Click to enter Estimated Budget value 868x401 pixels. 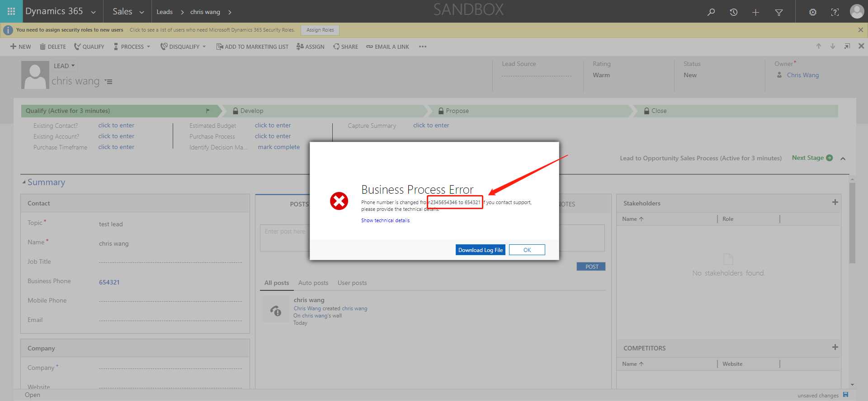[x=273, y=125]
